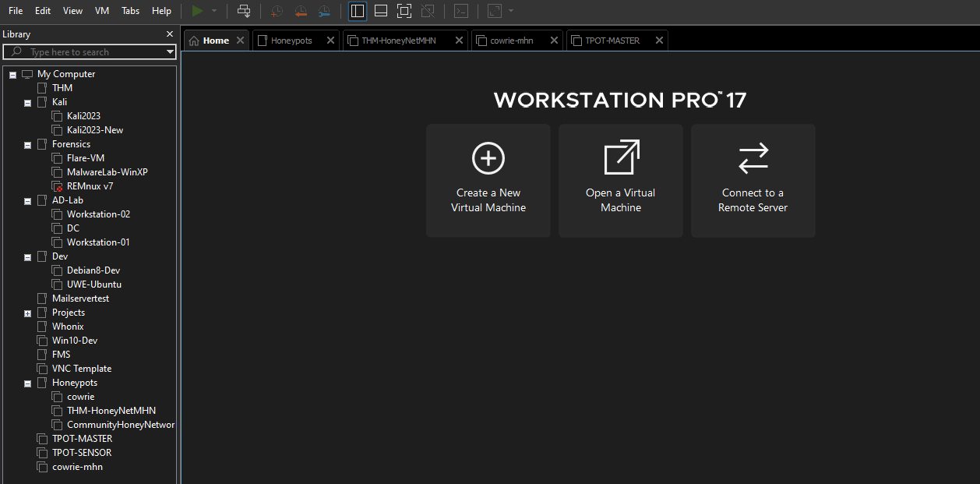
Task: Close the Library panel
Action: 170,34
